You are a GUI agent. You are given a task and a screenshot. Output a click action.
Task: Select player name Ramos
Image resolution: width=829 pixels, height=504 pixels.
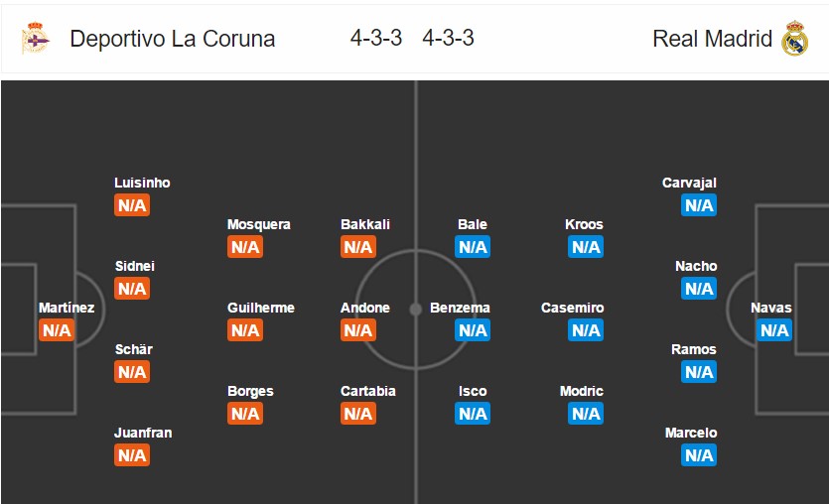(x=694, y=349)
